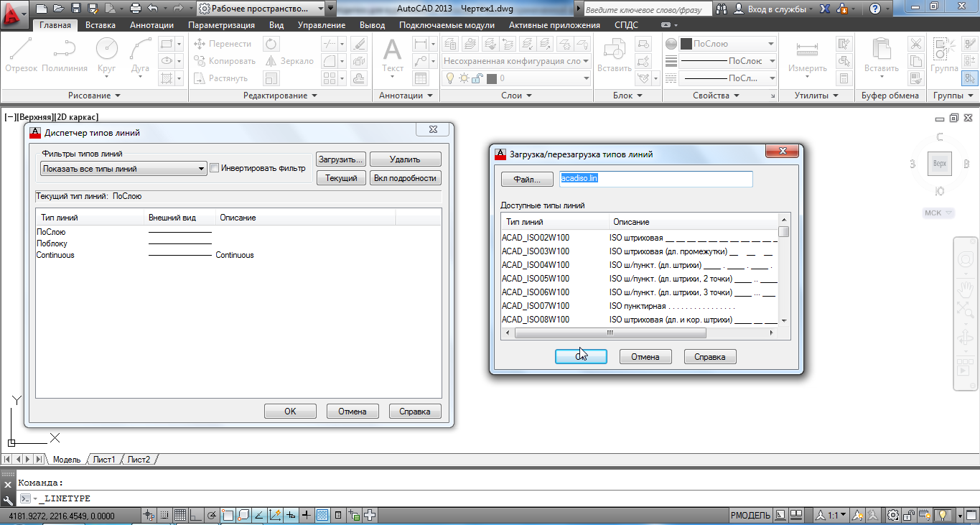980x525 pixels.
Task: Click Файл button in load linetypes dialog
Action: click(x=527, y=179)
